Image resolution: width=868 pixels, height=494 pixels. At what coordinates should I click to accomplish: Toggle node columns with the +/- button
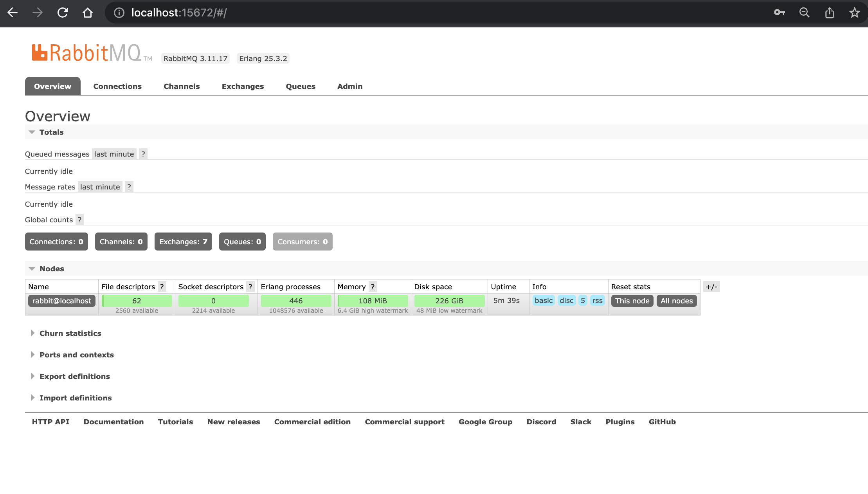711,287
